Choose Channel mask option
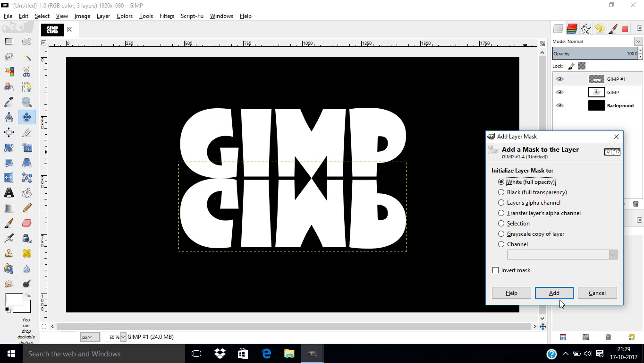The image size is (644, 363). tap(513, 244)
